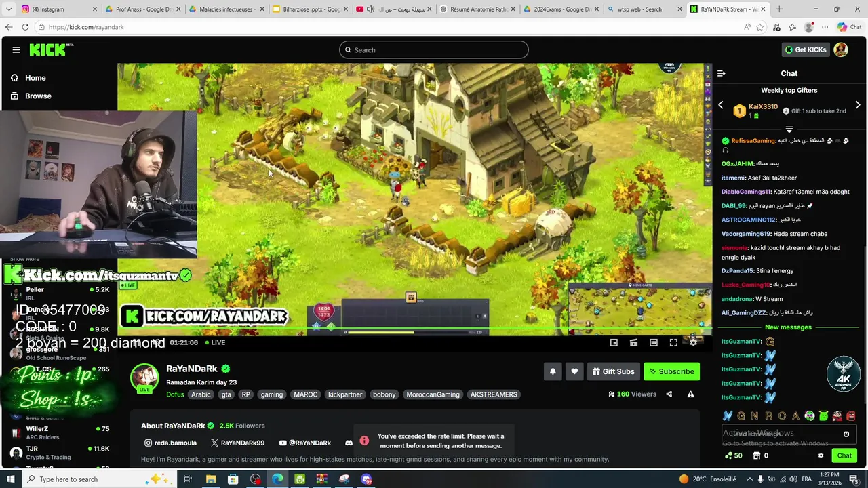The image size is (868, 488).
Task: Click the 2.5K Followers count
Action: [x=242, y=426]
